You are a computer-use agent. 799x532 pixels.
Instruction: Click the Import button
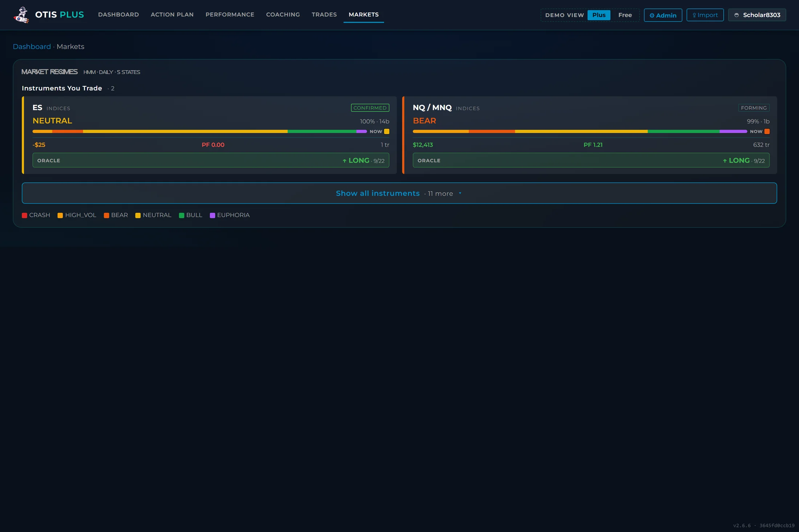click(x=705, y=15)
